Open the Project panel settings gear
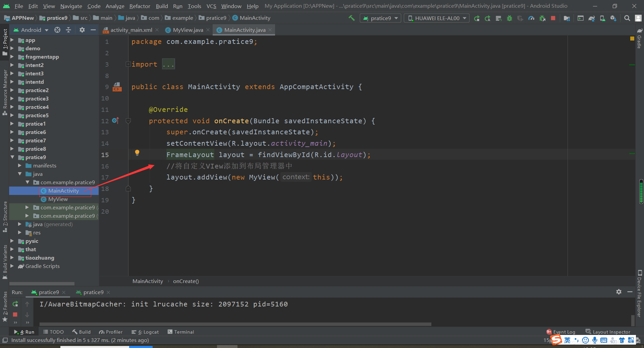Image resolution: width=644 pixels, height=348 pixels. click(82, 30)
